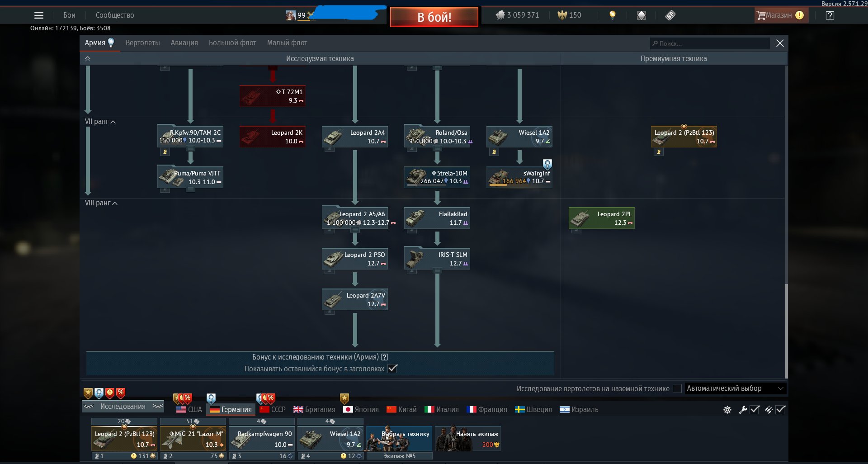Select the T-72M1 vehicle card
The width and height of the screenshot is (868, 464).
(x=273, y=95)
